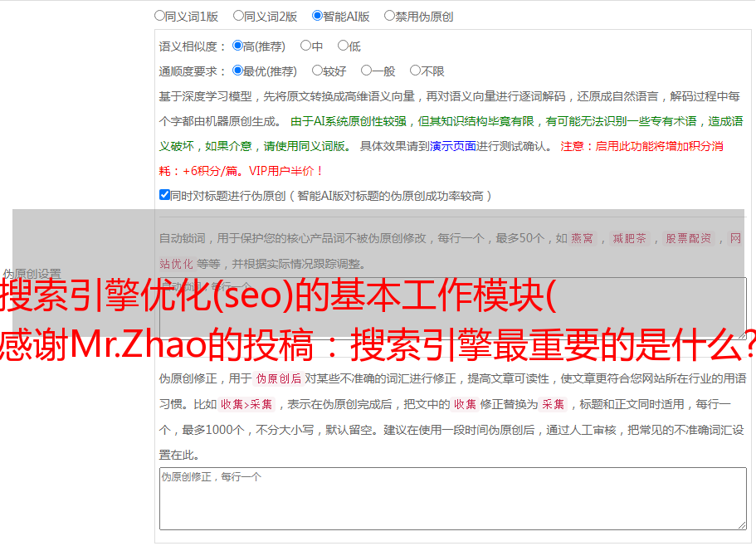The image size is (756, 546).
Task: Click the 伪原创后 highlighted term
Action: [279, 378]
